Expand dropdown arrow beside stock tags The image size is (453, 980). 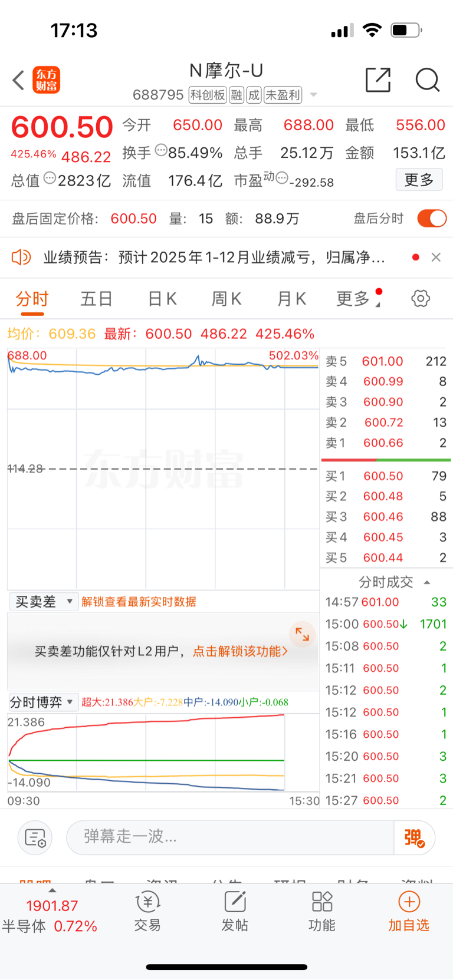point(314,95)
